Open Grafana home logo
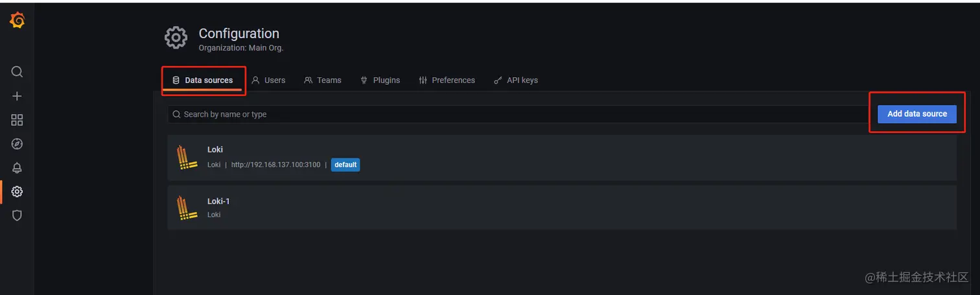The width and height of the screenshot is (980, 295). point(17,21)
